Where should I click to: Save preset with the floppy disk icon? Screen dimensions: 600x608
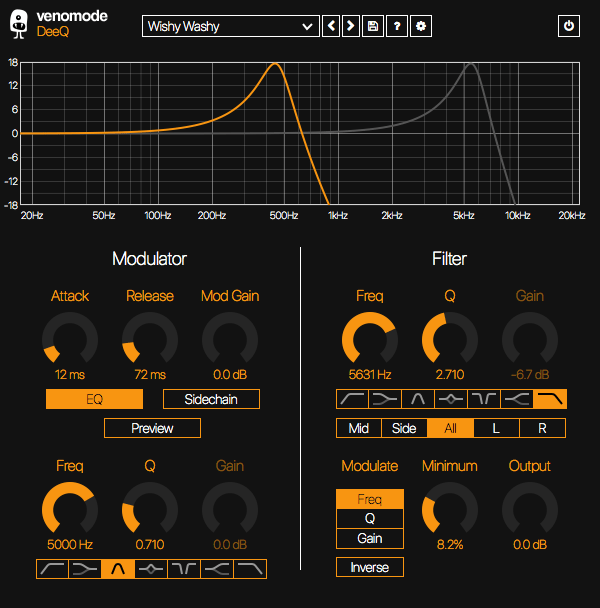pyautogui.click(x=373, y=26)
